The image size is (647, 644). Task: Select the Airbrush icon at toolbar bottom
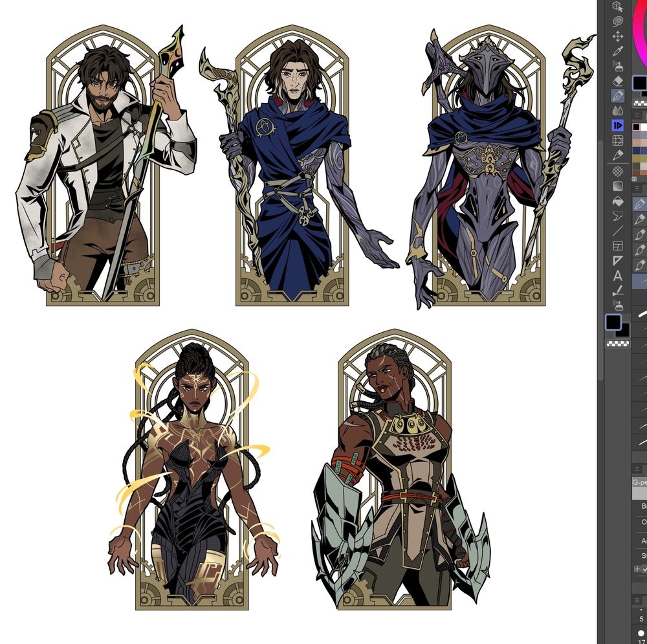click(617, 305)
